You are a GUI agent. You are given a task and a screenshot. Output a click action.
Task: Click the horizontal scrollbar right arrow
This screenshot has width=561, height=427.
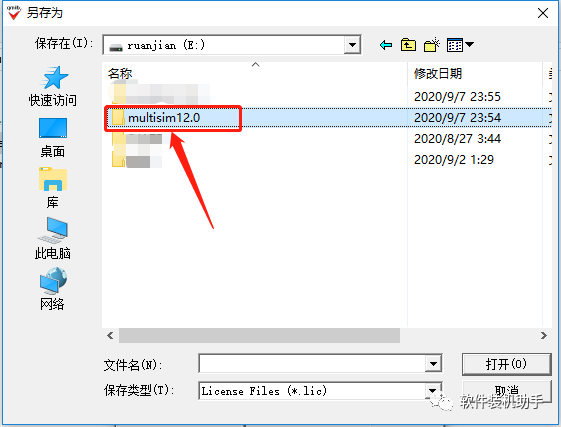coord(543,335)
